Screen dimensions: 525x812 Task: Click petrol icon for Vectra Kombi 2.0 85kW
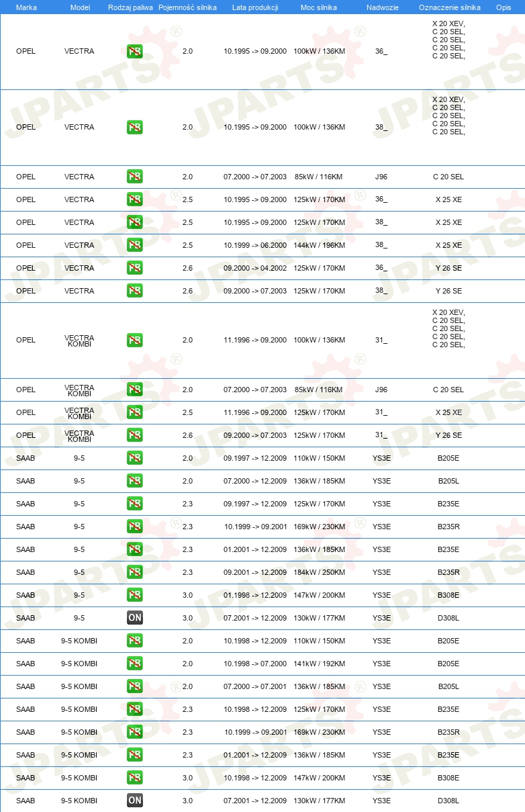pos(135,390)
